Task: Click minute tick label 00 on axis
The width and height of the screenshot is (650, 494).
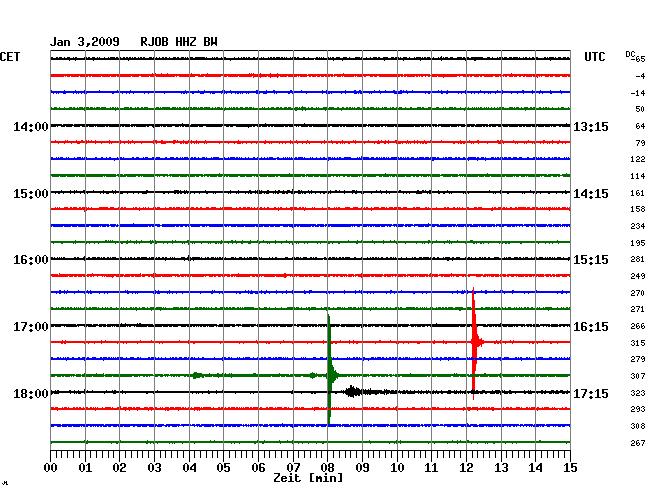Action: click(51, 468)
